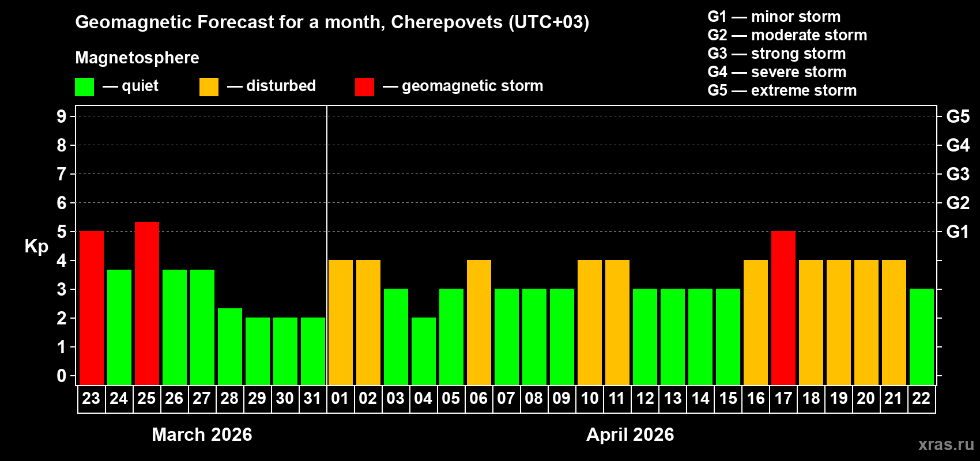
Task: Click the Kp axis title
Action: tap(36, 247)
